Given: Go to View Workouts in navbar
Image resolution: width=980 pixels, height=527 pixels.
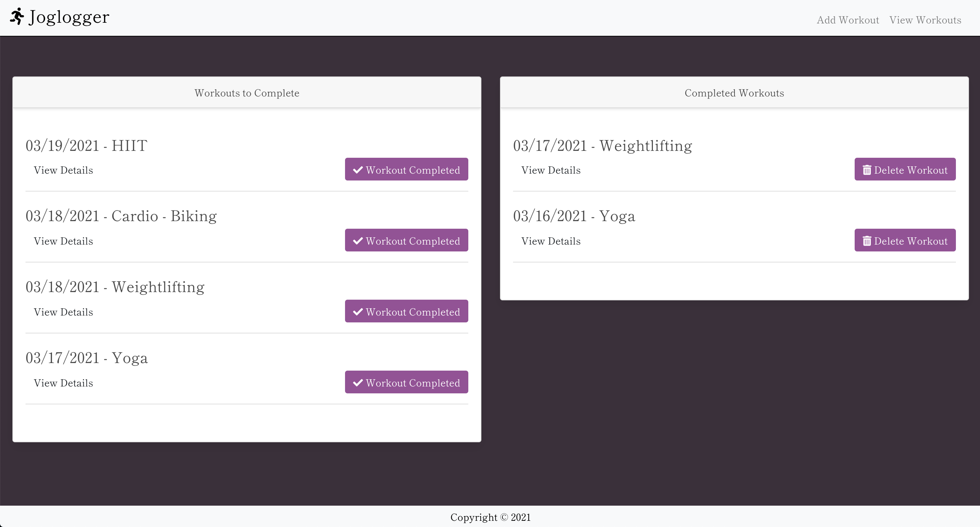Looking at the screenshot, I should click(925, 20).
